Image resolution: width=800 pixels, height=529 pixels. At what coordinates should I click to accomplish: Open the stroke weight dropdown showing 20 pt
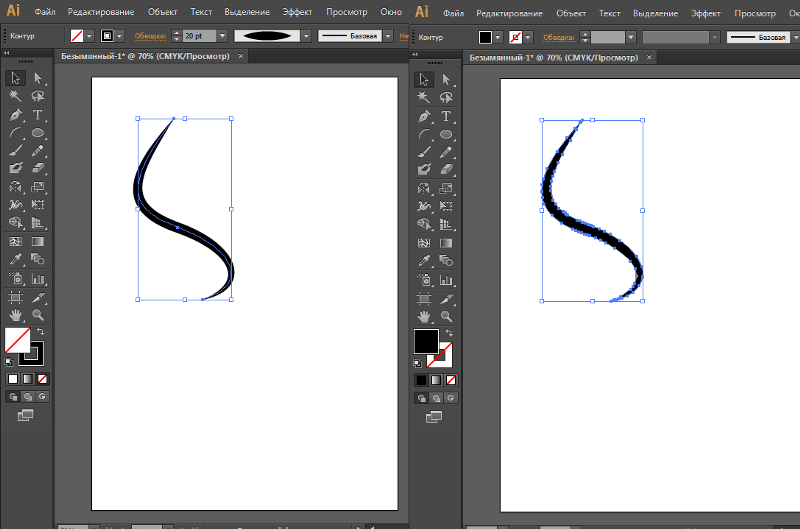tap(222, 36)
